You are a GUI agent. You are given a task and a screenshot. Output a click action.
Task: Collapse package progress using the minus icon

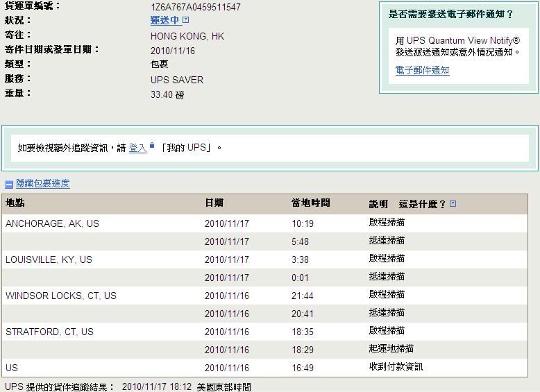pos(9,185)
